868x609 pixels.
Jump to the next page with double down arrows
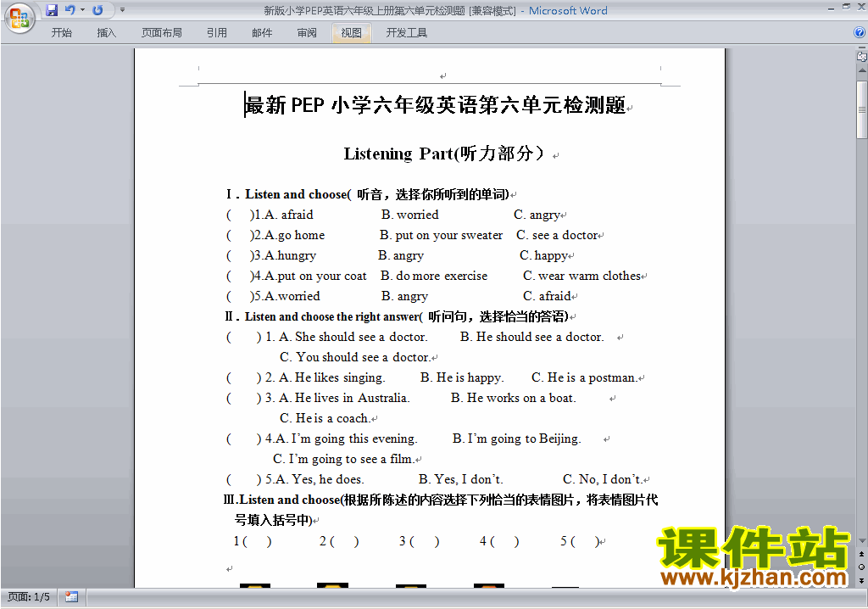861,580
